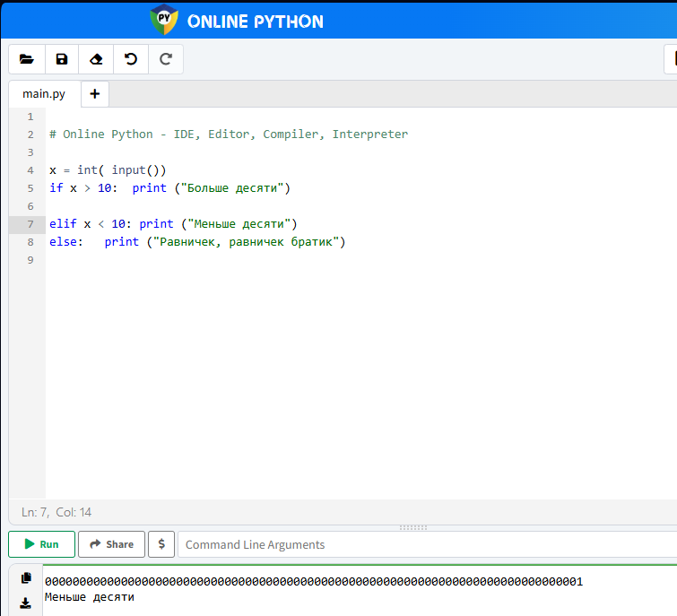Redo the last undone edit

[x=166, y=59]
